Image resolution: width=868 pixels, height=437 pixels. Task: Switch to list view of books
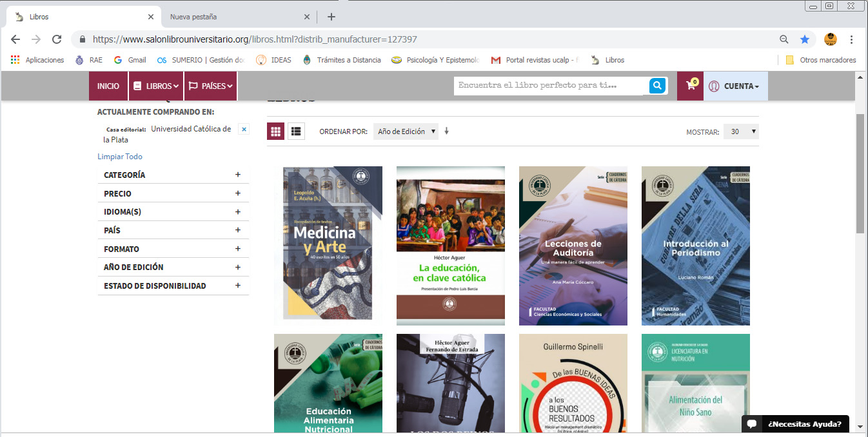[x=296, y=131]
